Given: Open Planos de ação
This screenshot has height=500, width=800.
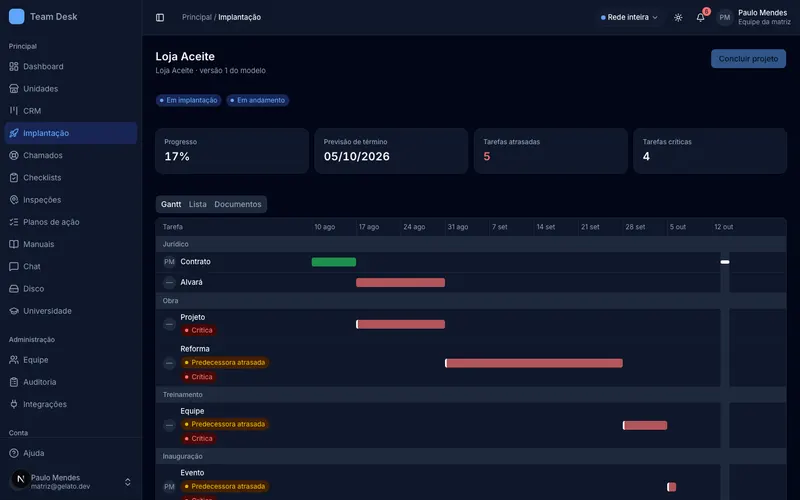Looking at the screenshot, I should (70, 222).
